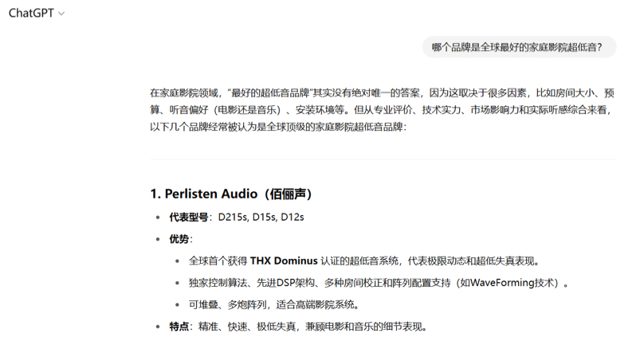Click the bold 代表型号 label
Screen dimensions: 644x345
click(x=189, y=217)
